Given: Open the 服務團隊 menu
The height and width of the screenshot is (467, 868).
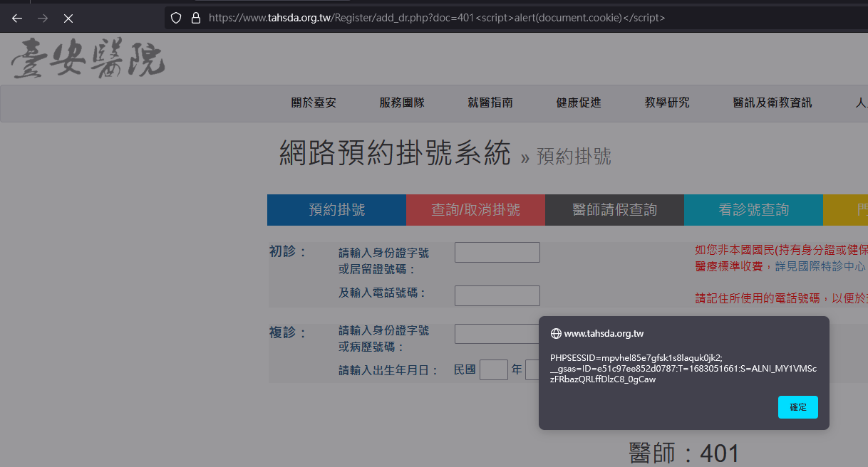Looking at the screenshot, I should [402, 103].
